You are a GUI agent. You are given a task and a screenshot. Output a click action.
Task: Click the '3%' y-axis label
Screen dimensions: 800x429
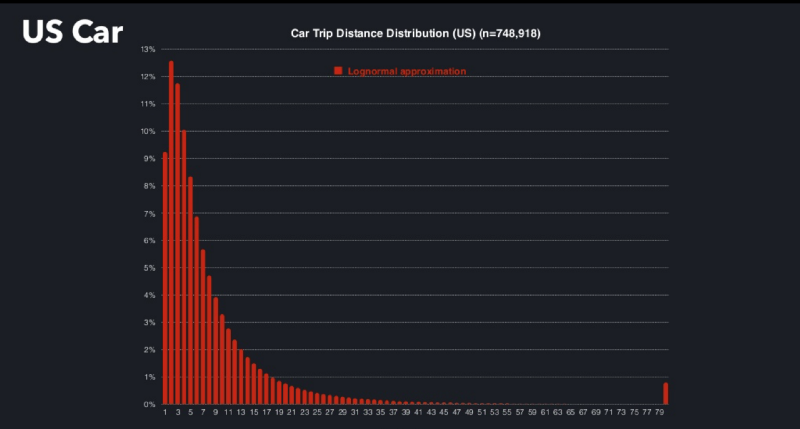(149, 322)
